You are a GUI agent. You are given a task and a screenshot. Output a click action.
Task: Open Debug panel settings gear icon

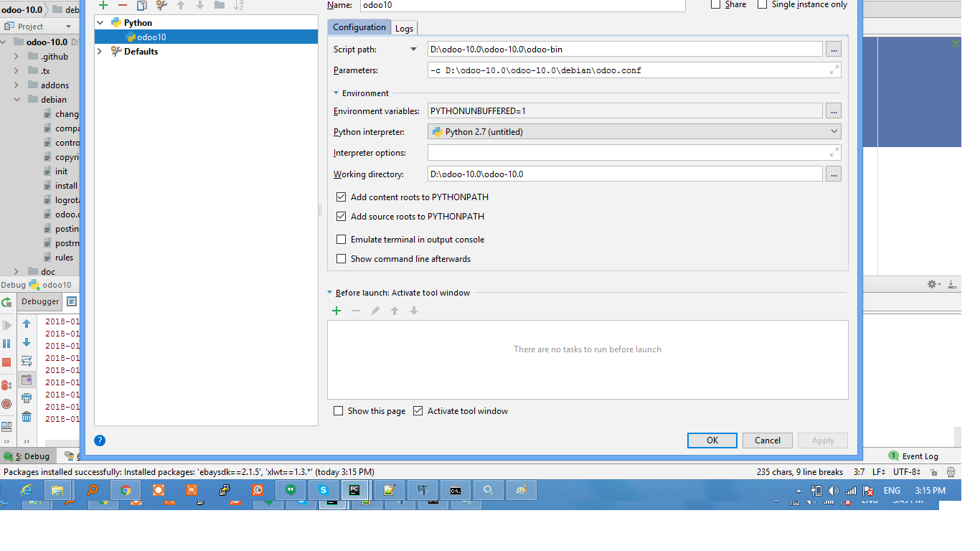(x=933, y=284)
